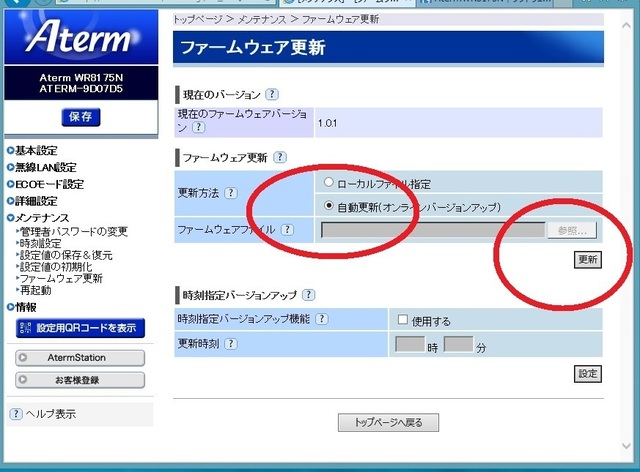
Task: Open help icon for 時刻指定バージョンアップ機能
Action: coord(322,319)
